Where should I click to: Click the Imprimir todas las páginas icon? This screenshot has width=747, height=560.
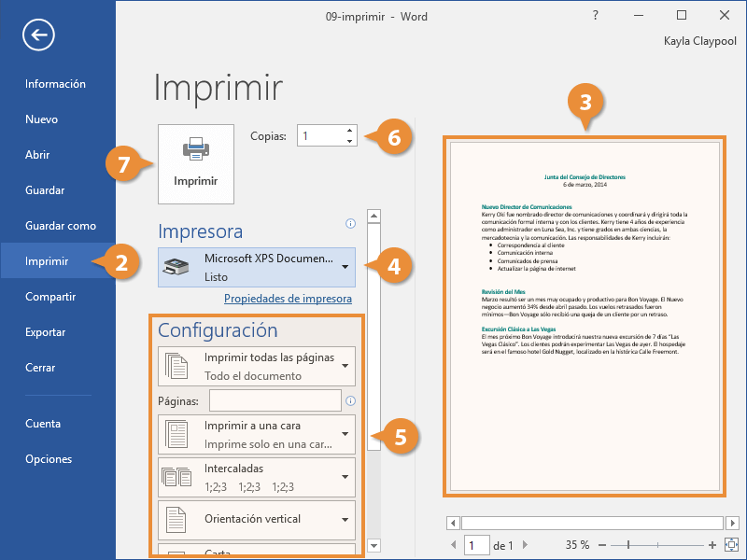click(176, 366)
